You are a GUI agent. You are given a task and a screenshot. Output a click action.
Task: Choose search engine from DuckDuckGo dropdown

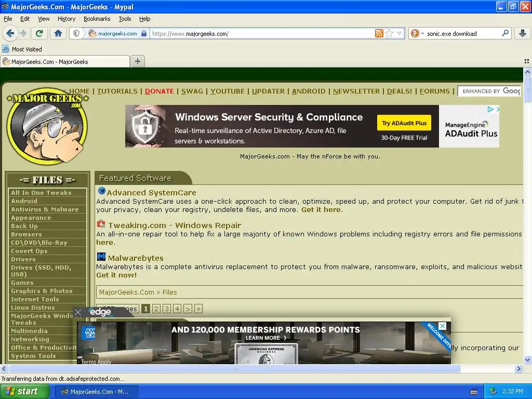click(417, 33)
